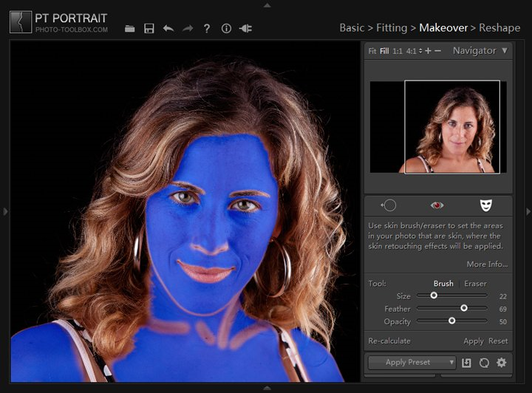Collapse the Navigator panel

[505, 51]
